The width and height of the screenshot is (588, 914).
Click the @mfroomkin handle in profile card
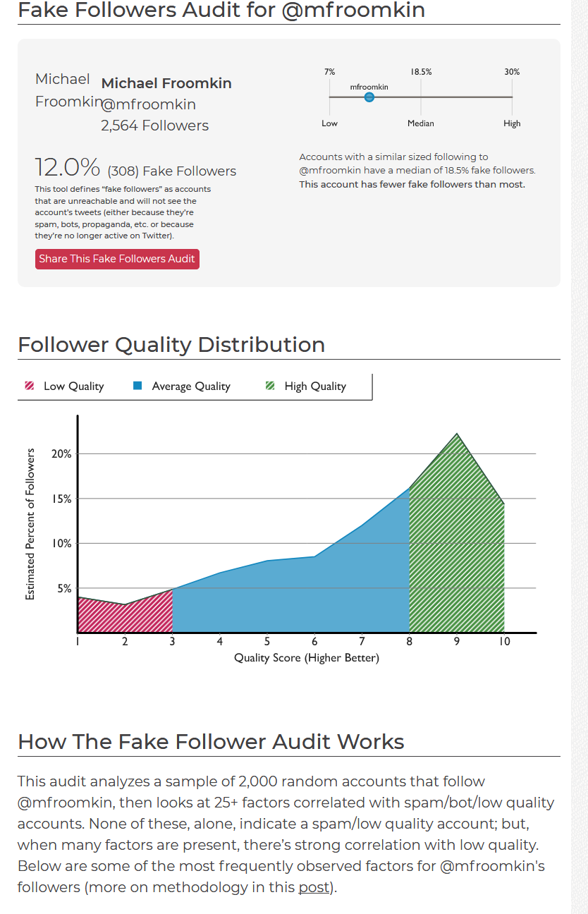click(x=149, y=104)
